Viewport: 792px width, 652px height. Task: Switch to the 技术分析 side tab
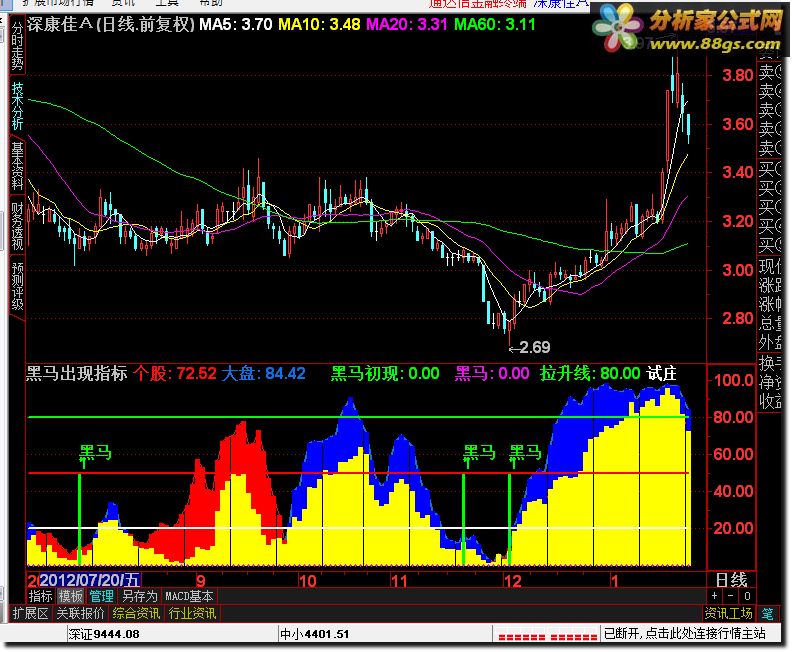click(x=17, y=106)
